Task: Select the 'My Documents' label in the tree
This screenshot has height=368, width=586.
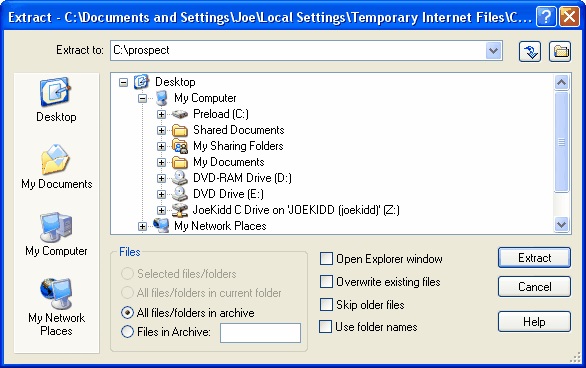Action: click(x=229, y=162)
